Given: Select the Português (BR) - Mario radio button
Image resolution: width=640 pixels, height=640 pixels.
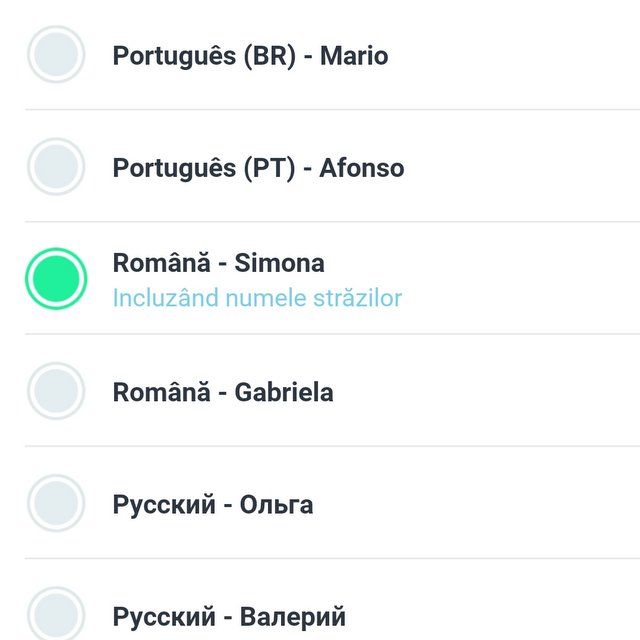Looking at the screenshot, I should pyautogui.click(x=55, y=55).
